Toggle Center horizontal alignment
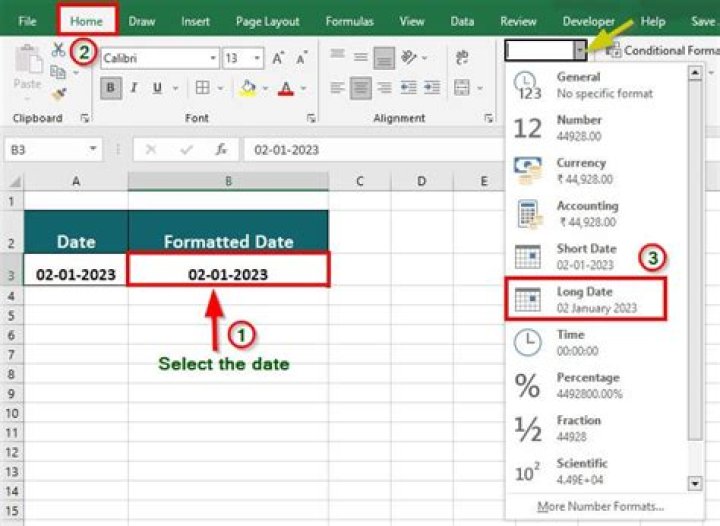This screenshot has height=526, width=720. 360,88
